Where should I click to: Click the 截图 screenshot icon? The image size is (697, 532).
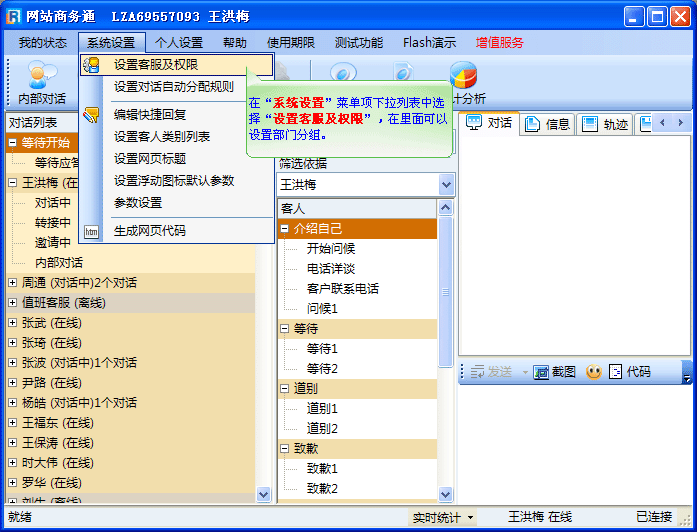click(542, 372)
